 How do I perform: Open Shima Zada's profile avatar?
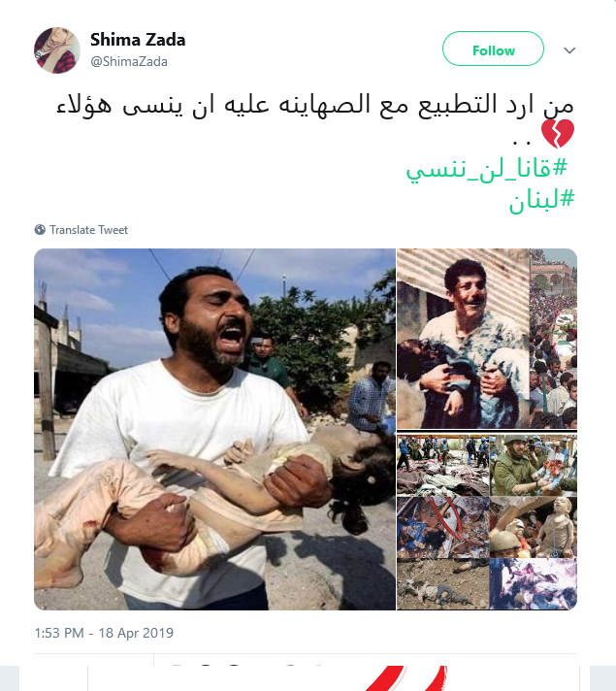click(57, 50)
